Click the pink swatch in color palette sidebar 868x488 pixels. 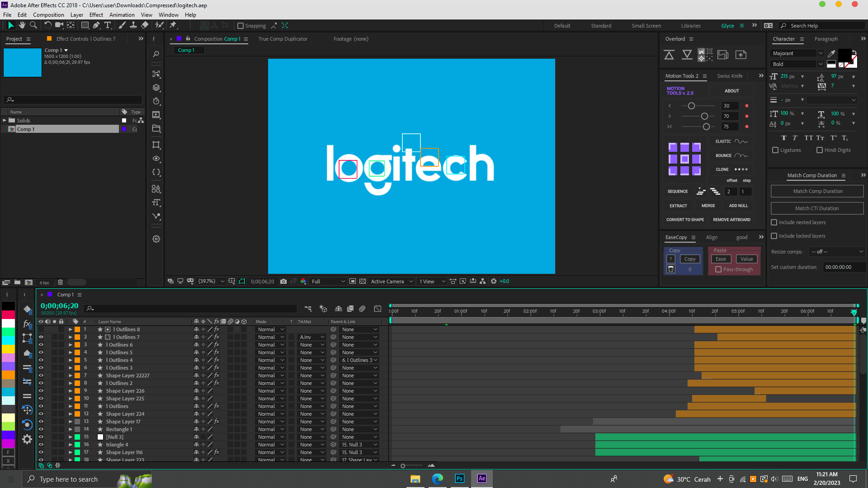point(8,357)
